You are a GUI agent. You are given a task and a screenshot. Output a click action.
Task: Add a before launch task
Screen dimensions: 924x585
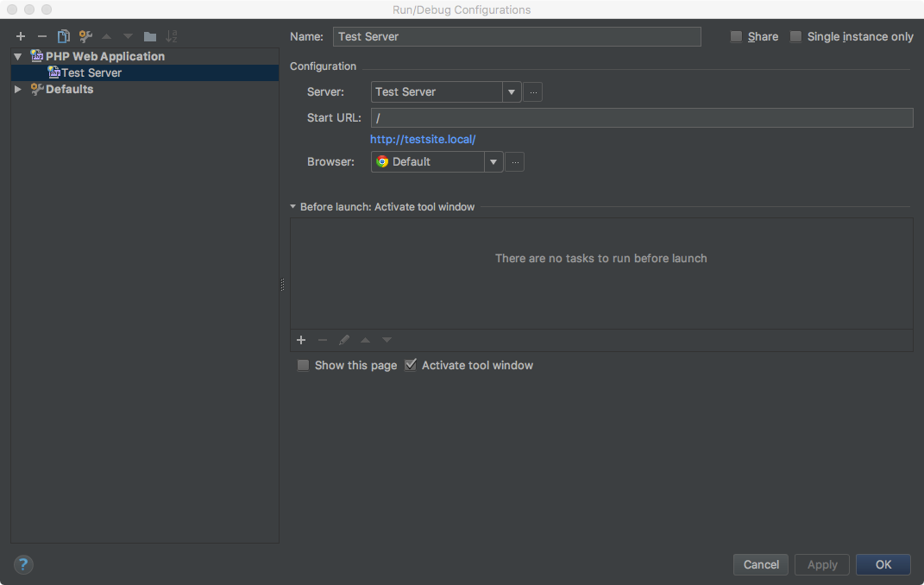[x=301, y=340]
